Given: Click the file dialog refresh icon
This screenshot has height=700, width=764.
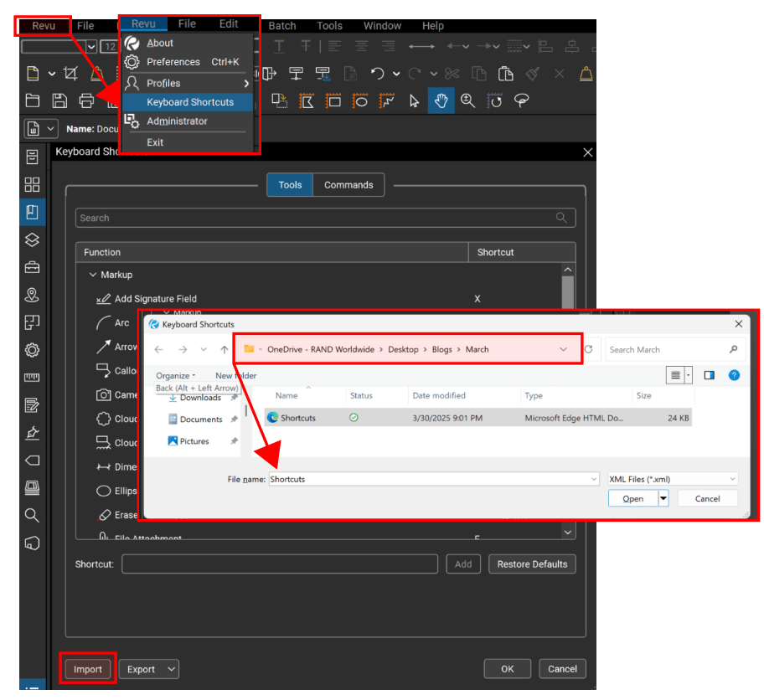Looking at the screenshot, I should tap(589, 349).
